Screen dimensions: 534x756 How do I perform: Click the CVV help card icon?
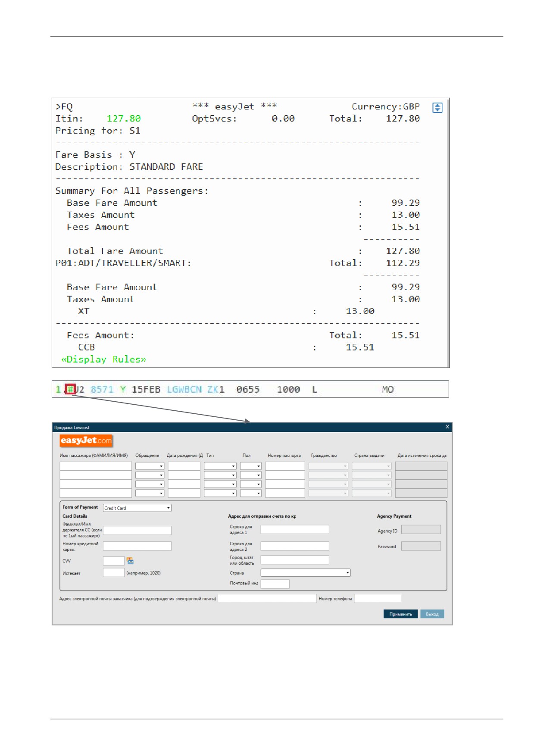click(130, 561)
